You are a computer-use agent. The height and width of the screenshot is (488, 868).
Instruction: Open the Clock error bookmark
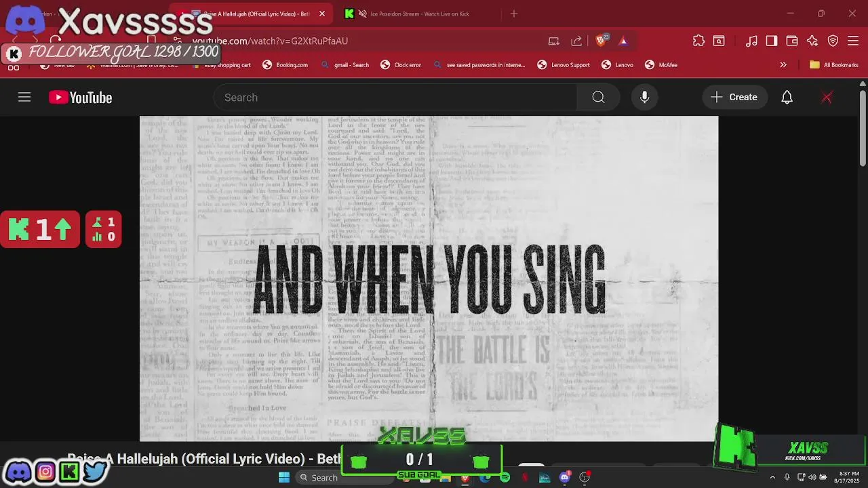pos(401,65)
